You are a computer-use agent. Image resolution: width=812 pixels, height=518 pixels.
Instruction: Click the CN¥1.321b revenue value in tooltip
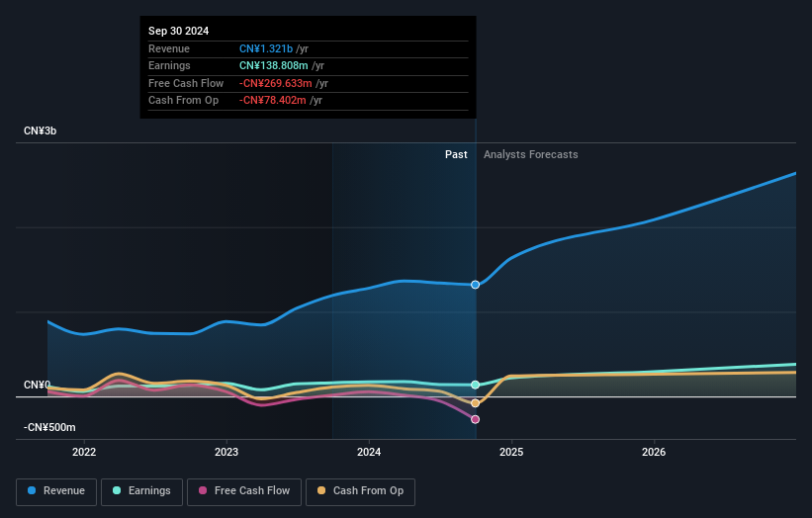click(x=266, y=48)
